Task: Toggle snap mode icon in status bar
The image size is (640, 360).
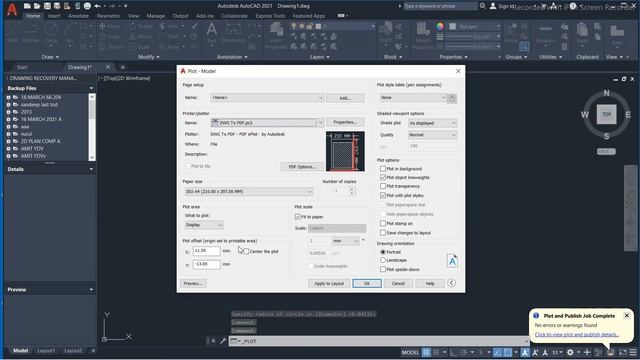Action: point(436,352)
